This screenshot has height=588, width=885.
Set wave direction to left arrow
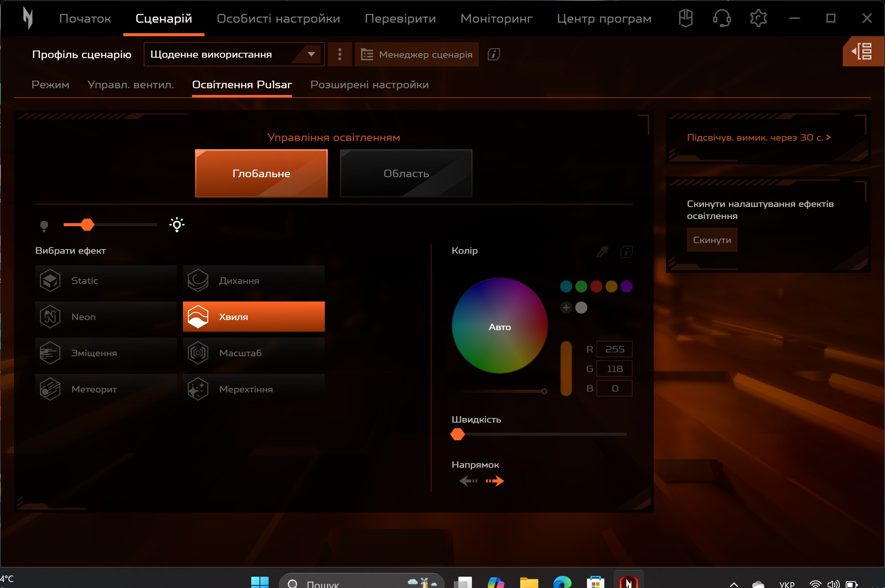[468, 481]
